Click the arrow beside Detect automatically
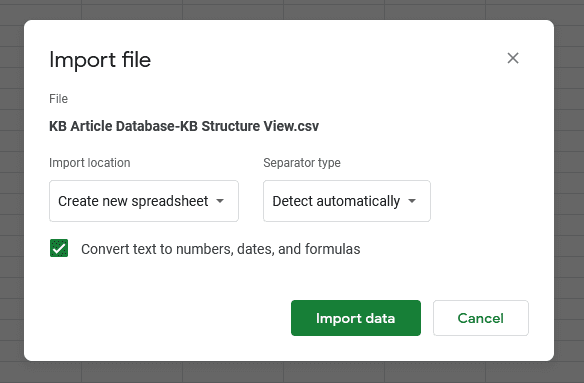Screen dimensions: 584x383 point(412,201)
